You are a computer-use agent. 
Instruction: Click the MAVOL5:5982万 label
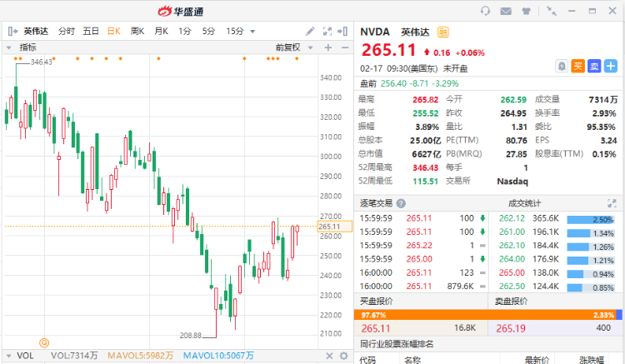pyautogui.click(x=140, y=356)
